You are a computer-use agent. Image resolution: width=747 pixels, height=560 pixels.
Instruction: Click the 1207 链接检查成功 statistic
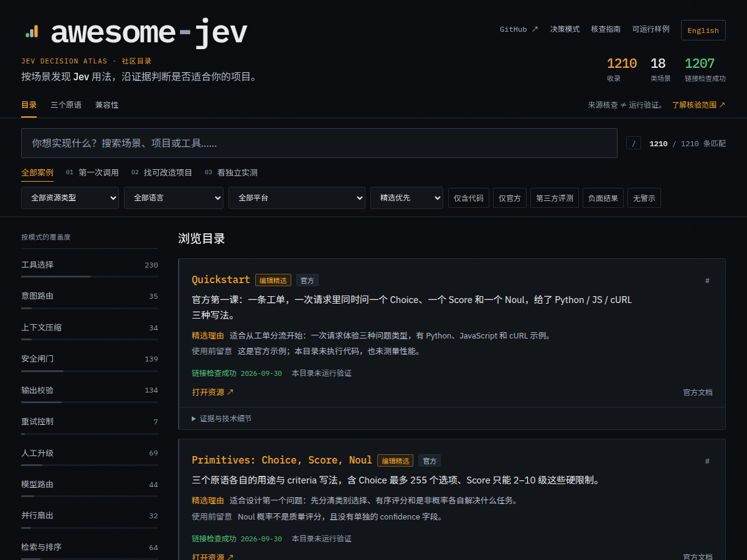click(705, 69)
